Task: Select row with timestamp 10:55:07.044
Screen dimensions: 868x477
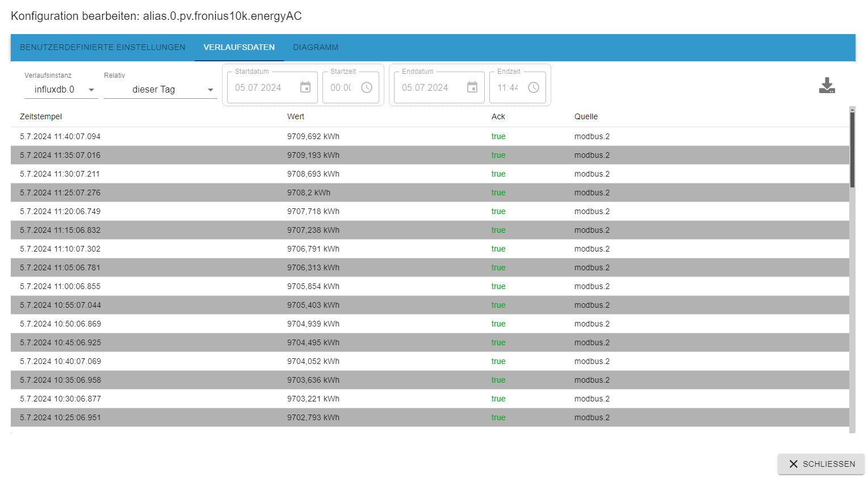Action: click(430, 305)
